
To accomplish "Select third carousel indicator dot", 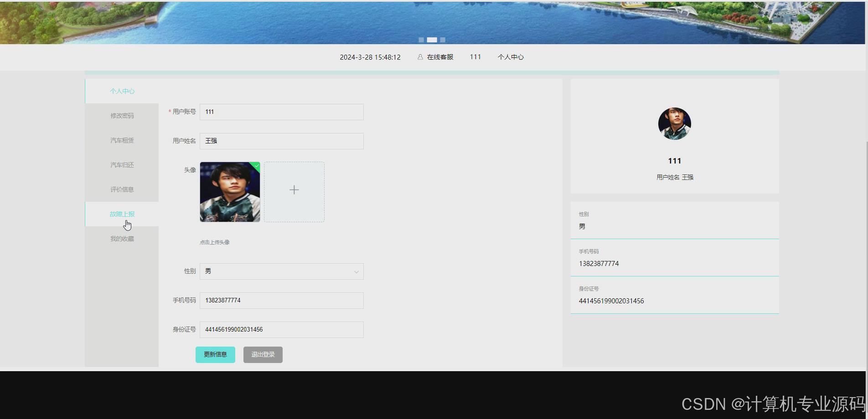I will pyautogui.click(x=442, y=40).
